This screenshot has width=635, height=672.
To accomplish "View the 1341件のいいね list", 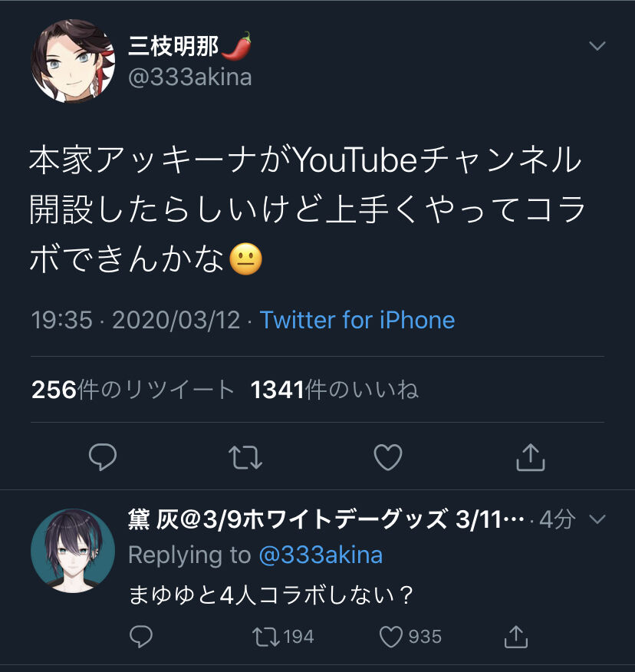I will (334, 390).
